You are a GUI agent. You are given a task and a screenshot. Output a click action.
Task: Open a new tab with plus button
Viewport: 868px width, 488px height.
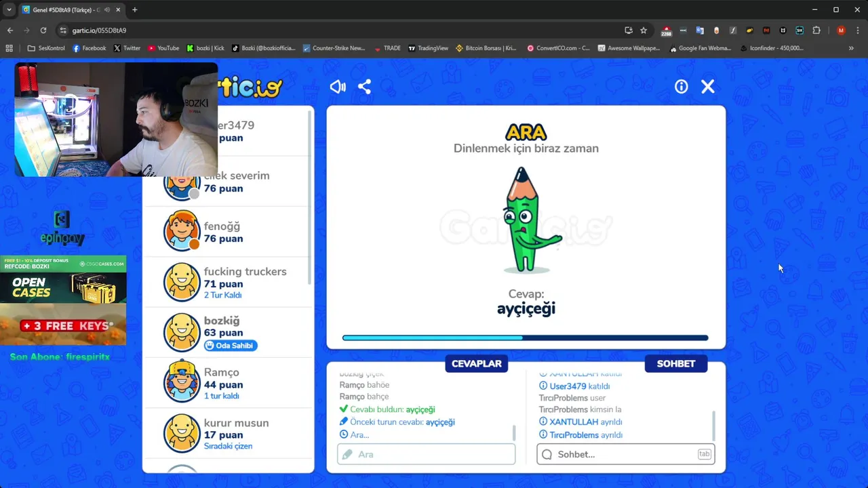(x=134, y=9)
